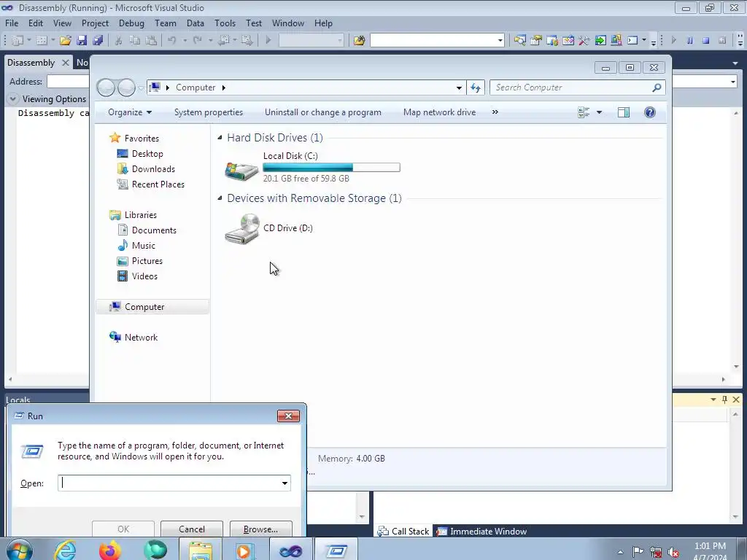Close the Run dialog with red X
Viewport: 747px width, 560px height.
[x=289, y=416]
